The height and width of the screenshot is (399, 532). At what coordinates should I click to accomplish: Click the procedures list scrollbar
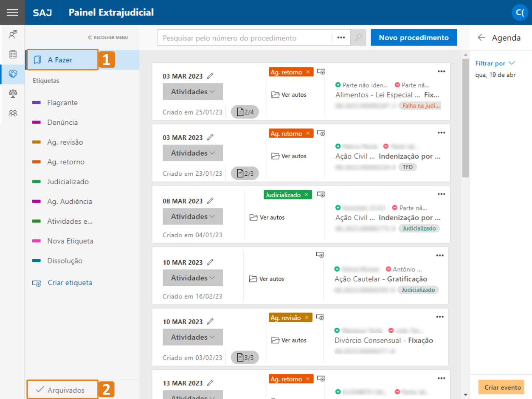(465, 118)
